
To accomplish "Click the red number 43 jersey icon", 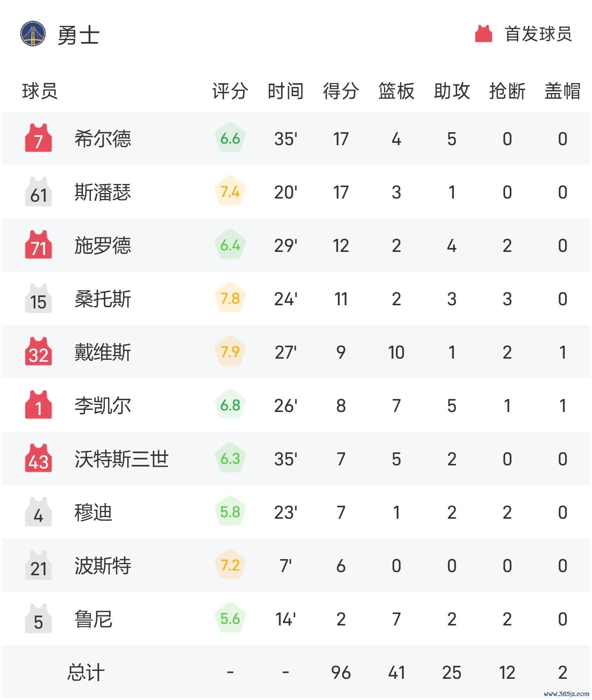I will click(38, 458).
